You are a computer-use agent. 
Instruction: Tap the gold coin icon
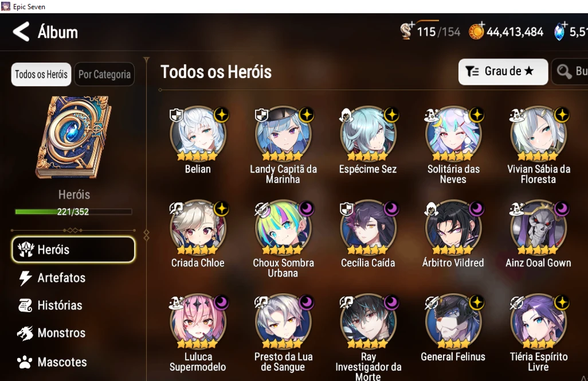tap(476, 31)
